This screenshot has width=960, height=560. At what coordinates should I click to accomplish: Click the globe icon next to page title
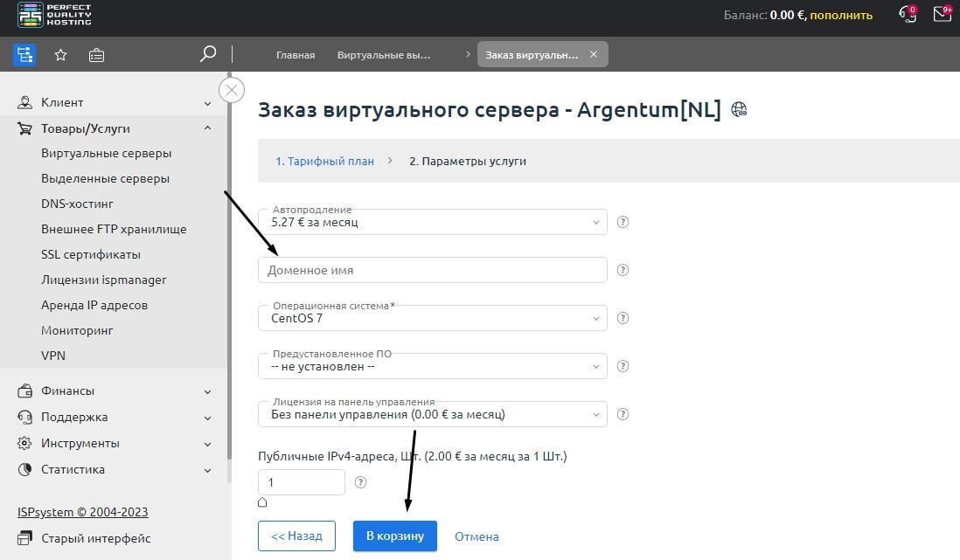pyautogui.click(x=739, y=110)
